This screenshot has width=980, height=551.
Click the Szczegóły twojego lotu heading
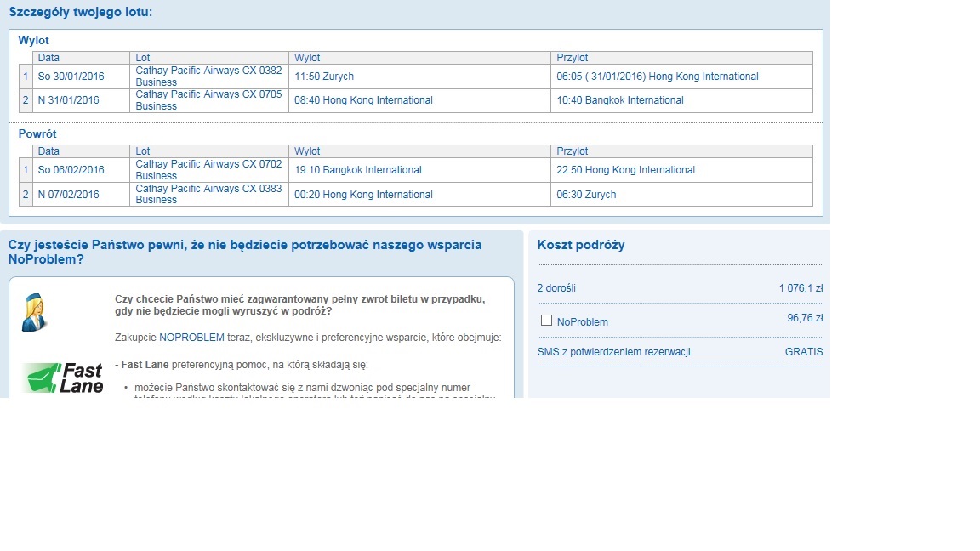[81, 12]
